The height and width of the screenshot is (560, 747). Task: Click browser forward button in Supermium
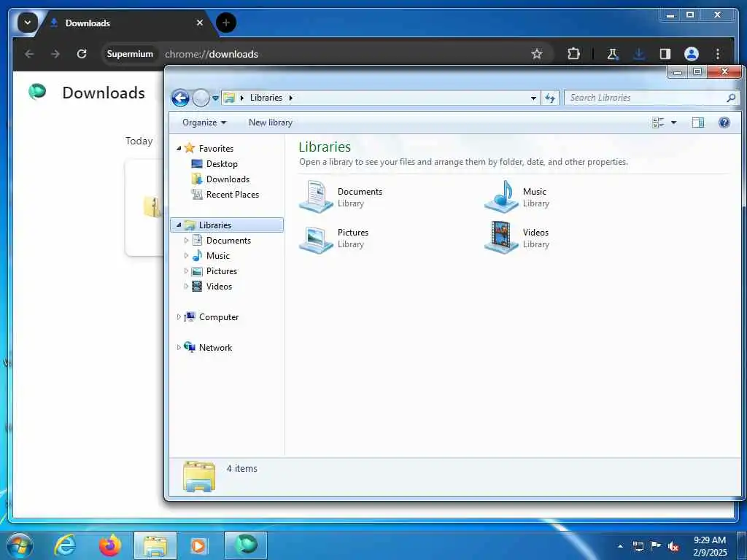55,54
